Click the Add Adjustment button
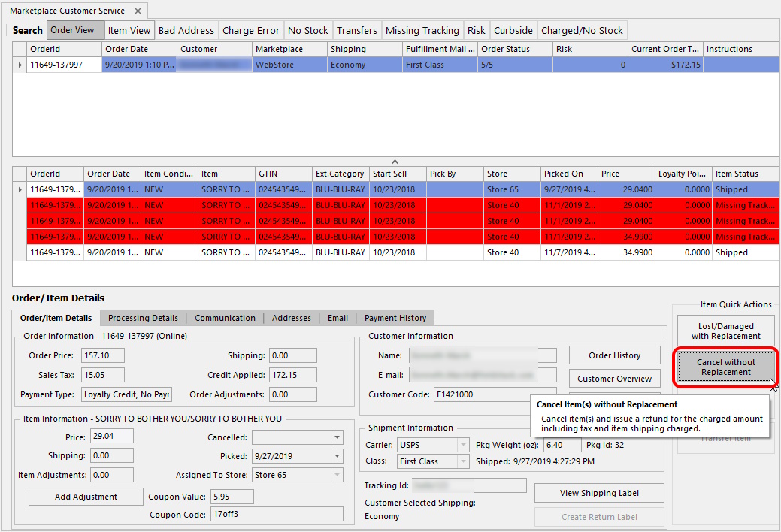Viewport: 781px width, 532px height. coord(86,497)
